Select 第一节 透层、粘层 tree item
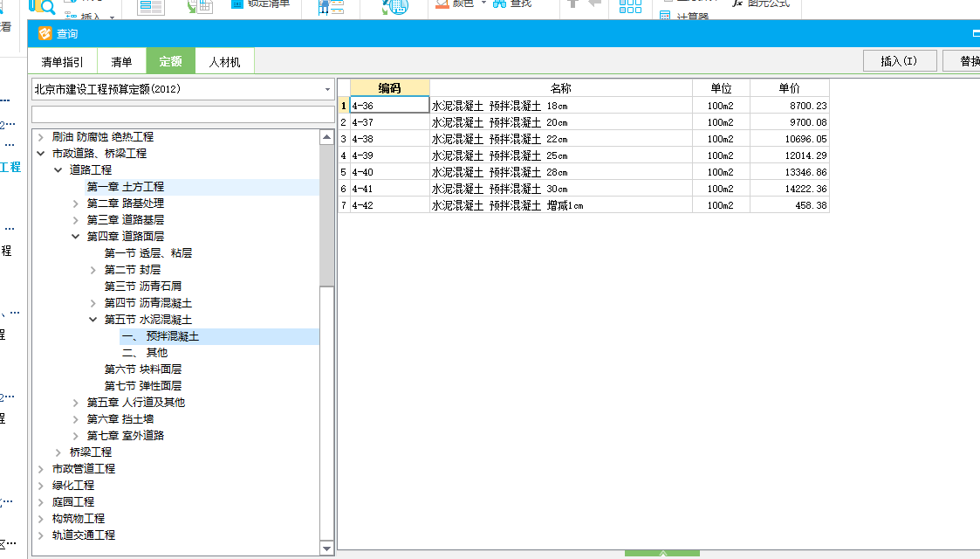980x559 pixels. (x=148, y=253)
